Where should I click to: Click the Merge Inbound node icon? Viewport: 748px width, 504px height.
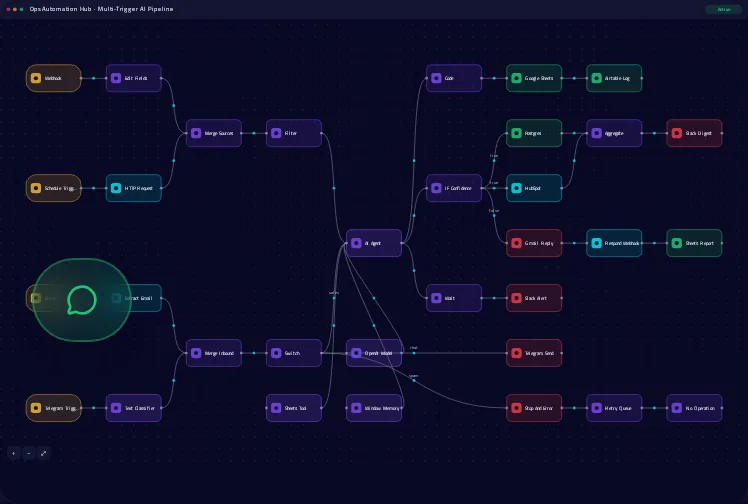coord(196,353)
